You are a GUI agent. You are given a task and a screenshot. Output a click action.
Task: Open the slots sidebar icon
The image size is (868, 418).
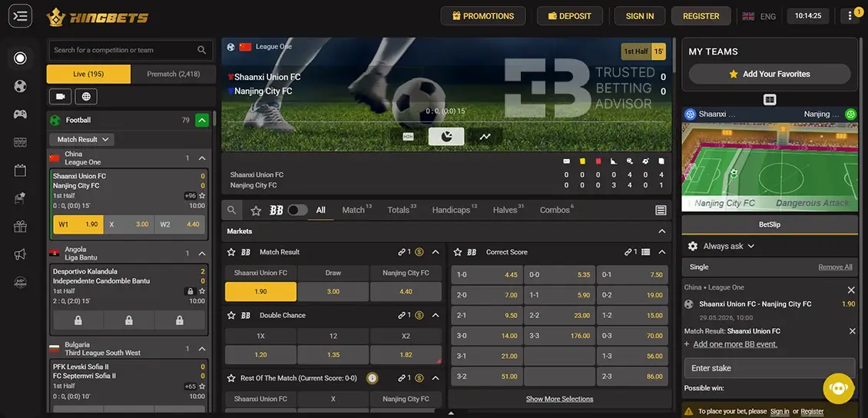pos(20,142)
